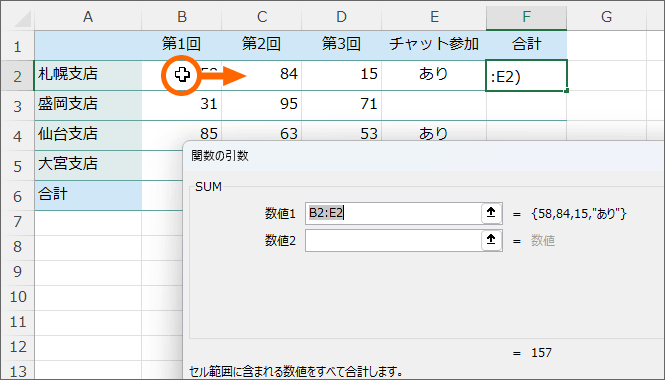The height and width of the screenshot is (380, 665).
Task: Select row 4 header
Action: click(x=17, y=136)
